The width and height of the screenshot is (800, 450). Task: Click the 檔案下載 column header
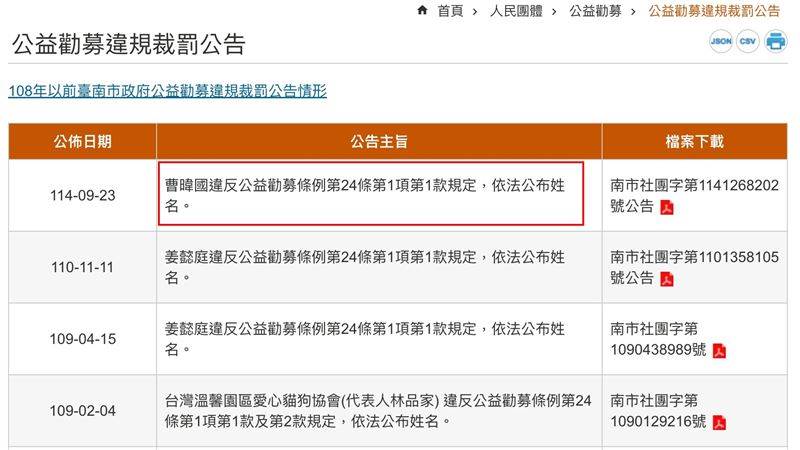(694, 142)
